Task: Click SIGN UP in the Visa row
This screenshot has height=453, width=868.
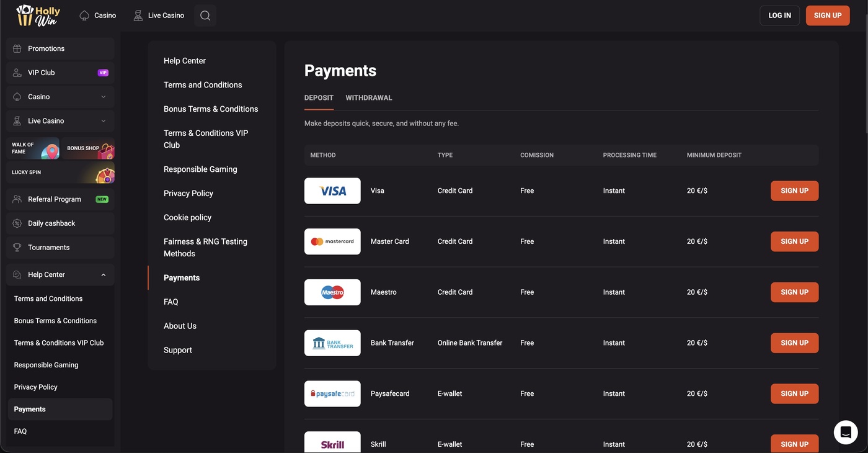Action: pyautogui.click(x=794, y=191)
